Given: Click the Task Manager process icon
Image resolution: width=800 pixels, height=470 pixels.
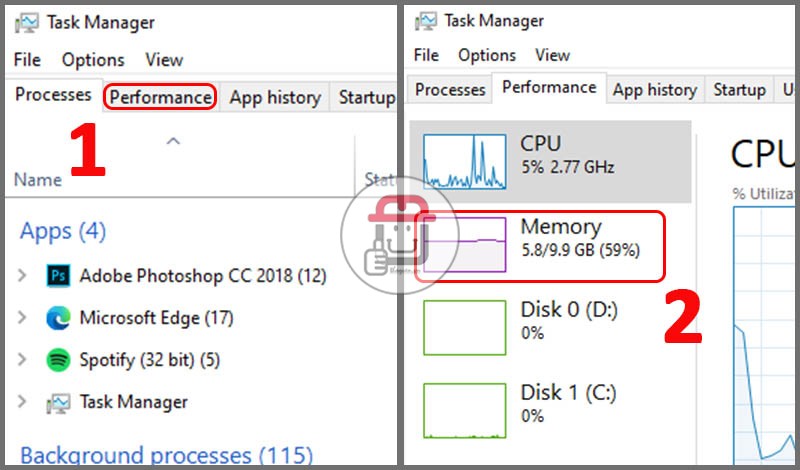Looking at the screenshot, I should pos(58,403).
